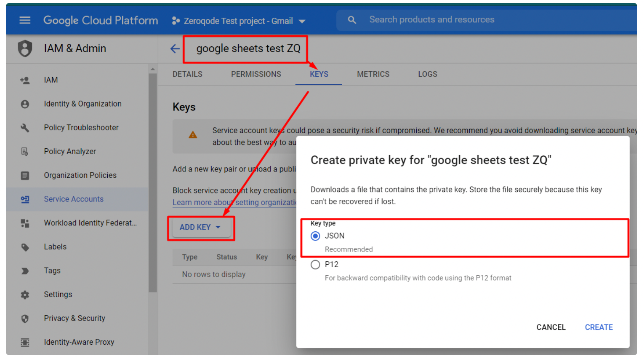Select the JSON key type
Screen dimensions: 644x359
(315, 236)
